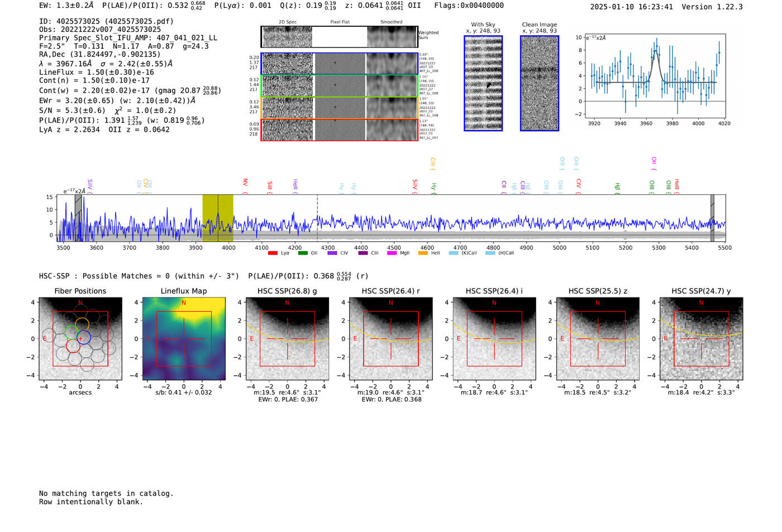Click the green OII legend swatch
This screenshot has width=782, height=532.
[303, 253]
